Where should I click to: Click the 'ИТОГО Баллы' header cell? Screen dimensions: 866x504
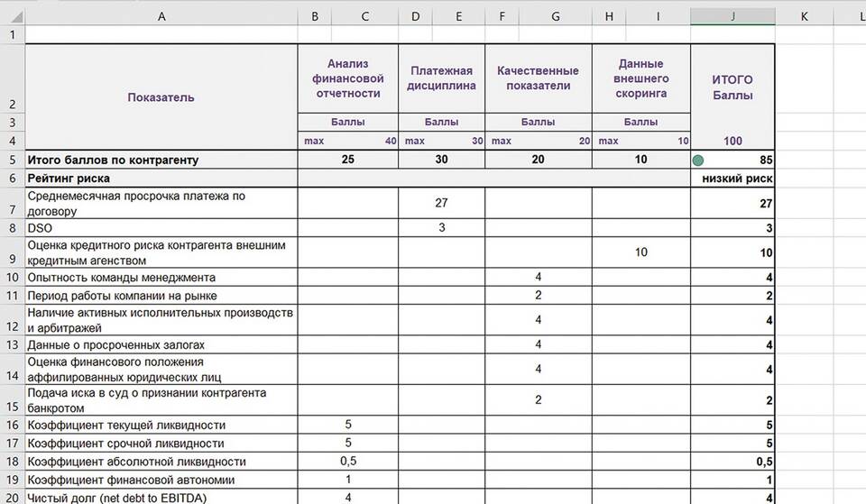click(x=732, y=87)
